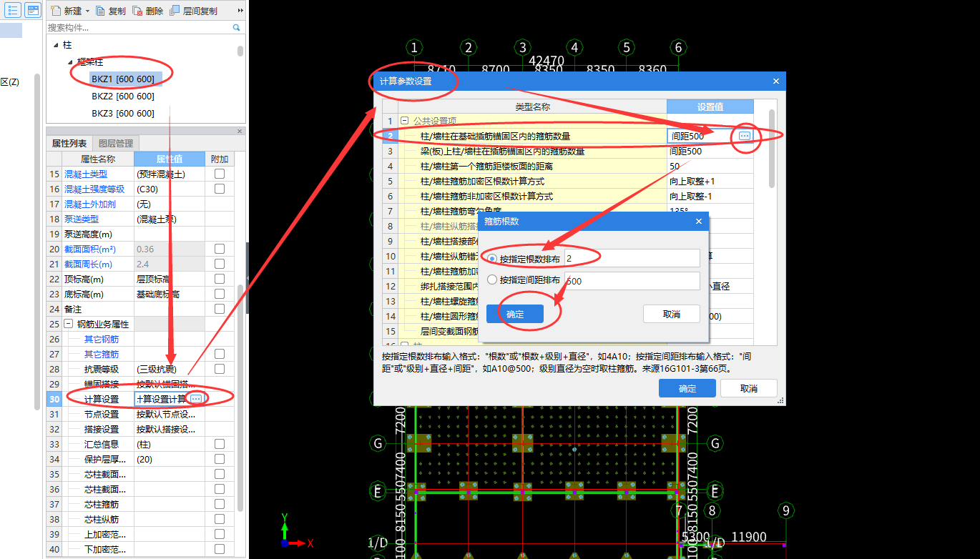Collapse the 框架柱 tree node
Image resolution: width=980 pixels, height=559 pixels.
point(70,62)
